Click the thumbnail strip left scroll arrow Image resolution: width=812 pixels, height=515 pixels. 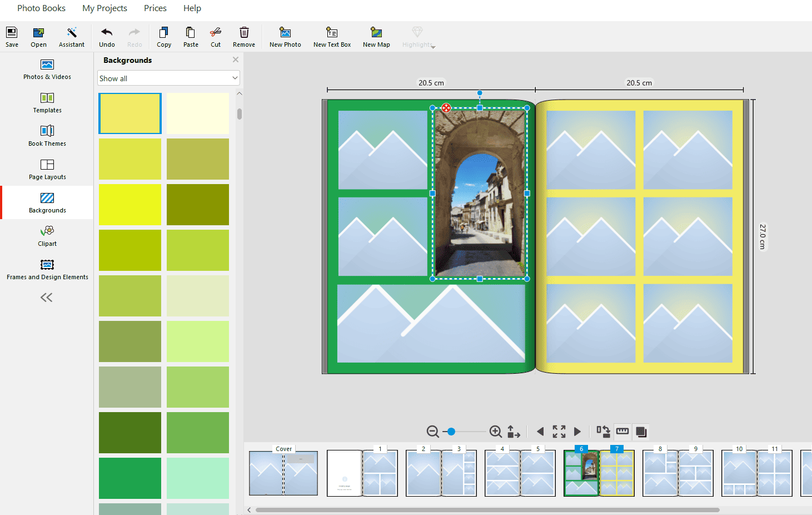249,509
